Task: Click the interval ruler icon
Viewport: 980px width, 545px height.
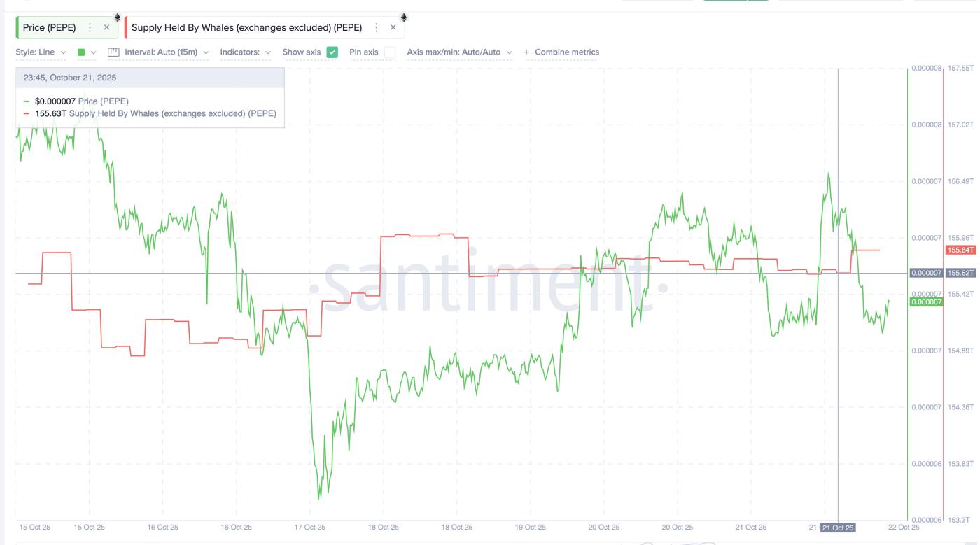Action: [114, 52]
